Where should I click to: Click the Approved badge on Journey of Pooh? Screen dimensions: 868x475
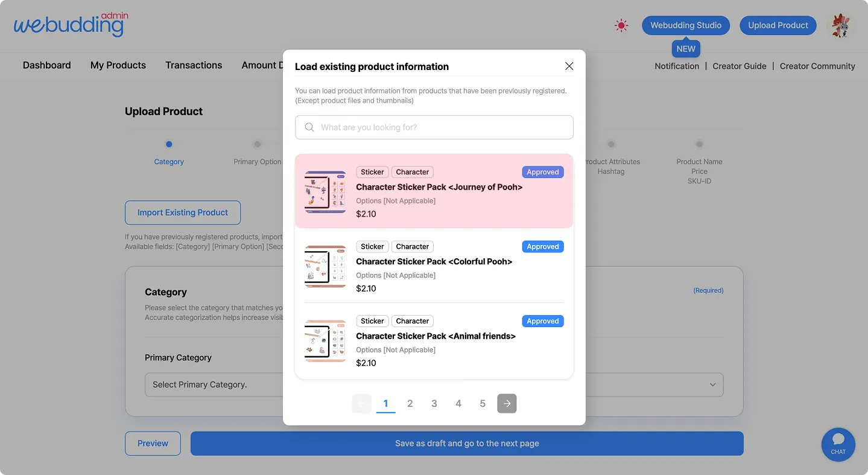click(543, 172)
